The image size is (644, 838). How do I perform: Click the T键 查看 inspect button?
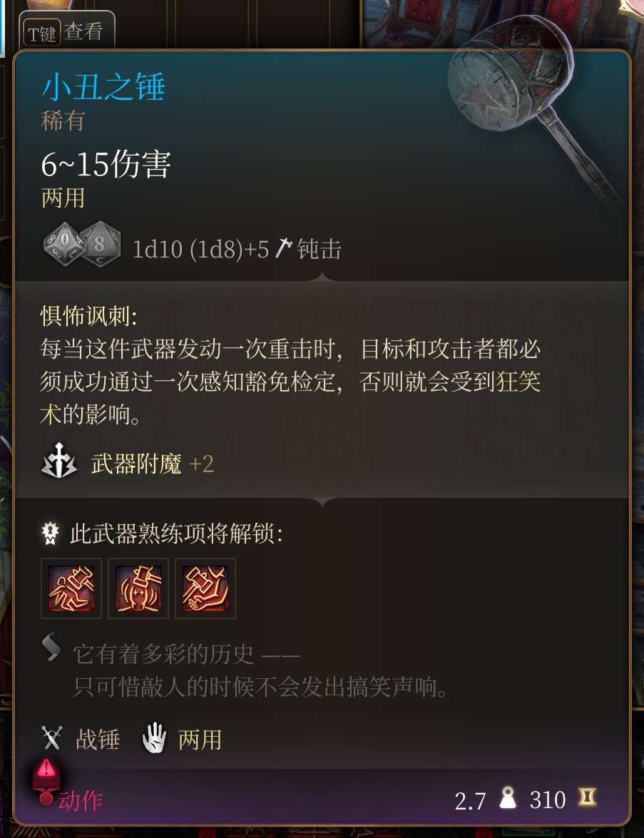[x=67, y=31]
